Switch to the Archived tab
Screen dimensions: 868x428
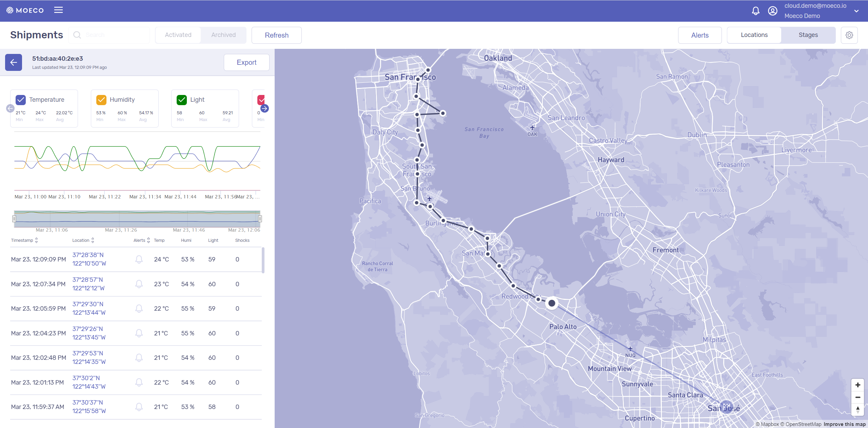point(223,35)
